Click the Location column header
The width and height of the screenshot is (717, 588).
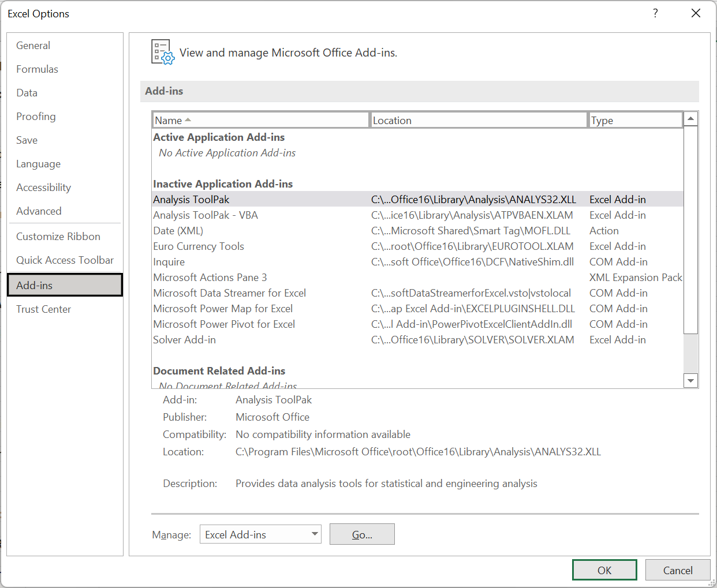[x=479, y=120]
